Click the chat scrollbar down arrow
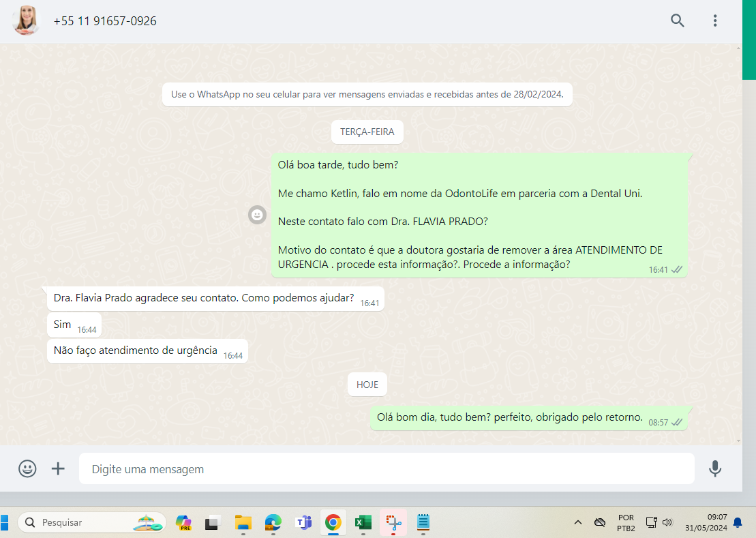Viewport: 756px width, 538px height. click(x=739, y=440)
